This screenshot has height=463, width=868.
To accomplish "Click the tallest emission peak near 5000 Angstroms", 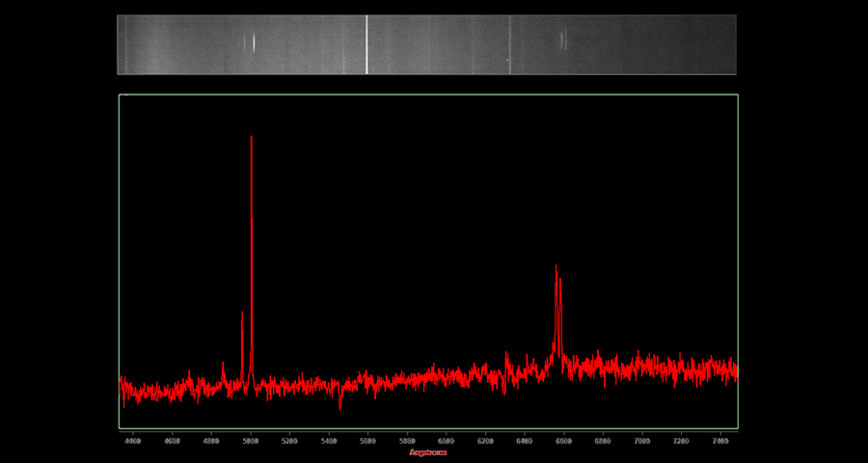I will pos(251,139).
